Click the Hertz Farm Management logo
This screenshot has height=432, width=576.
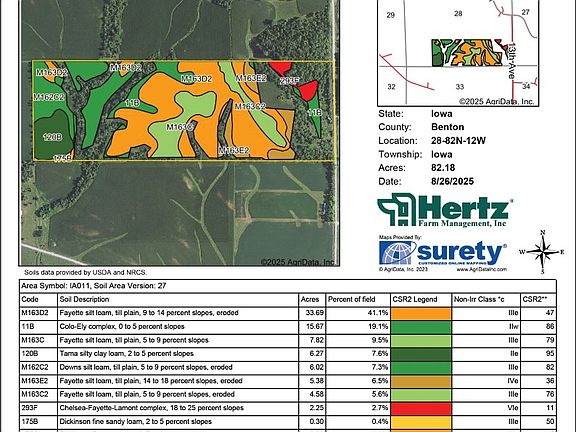[445, 210]
